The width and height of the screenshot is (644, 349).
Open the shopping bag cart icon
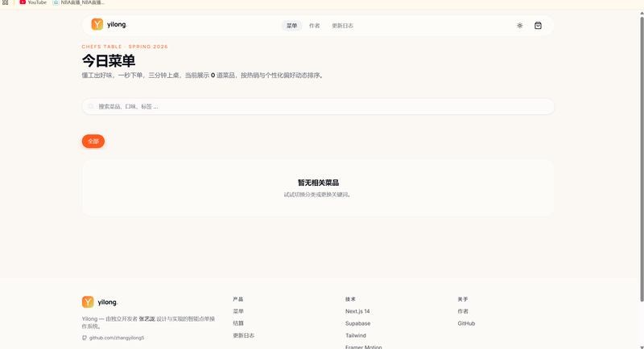(538, 26)
